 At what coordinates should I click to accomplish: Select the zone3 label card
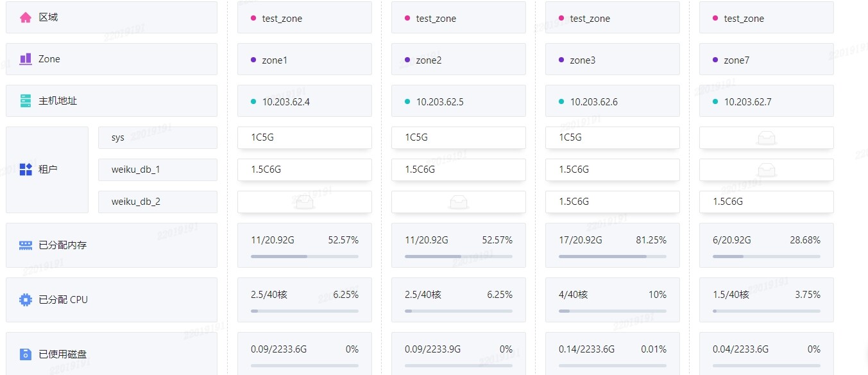click(x=613, y=60)
